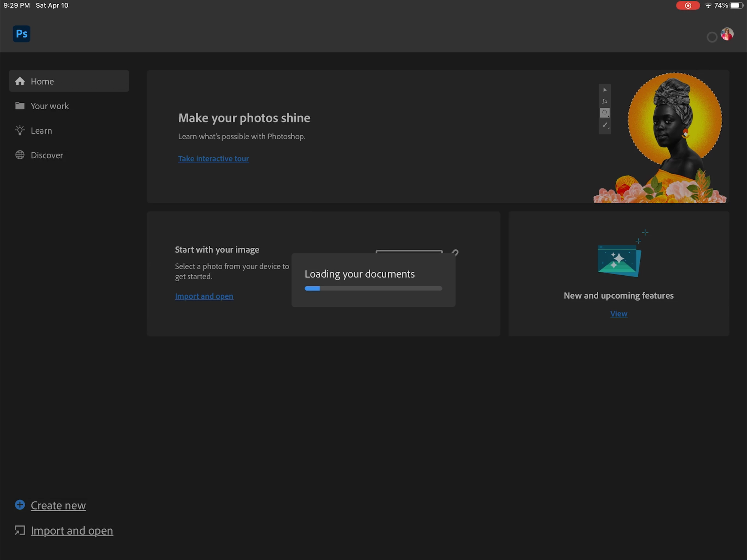
Task: Click Take interactive tour link
Action: (214, 159)
